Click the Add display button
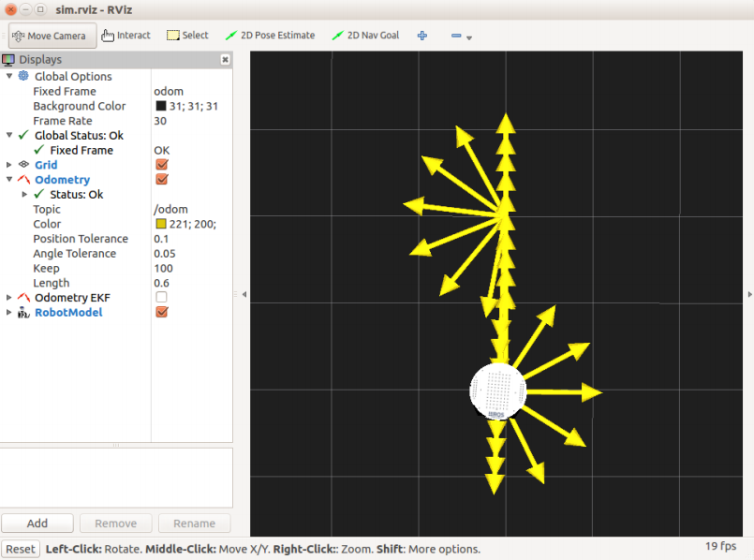The image size is (754, 560). click(37, 523)
